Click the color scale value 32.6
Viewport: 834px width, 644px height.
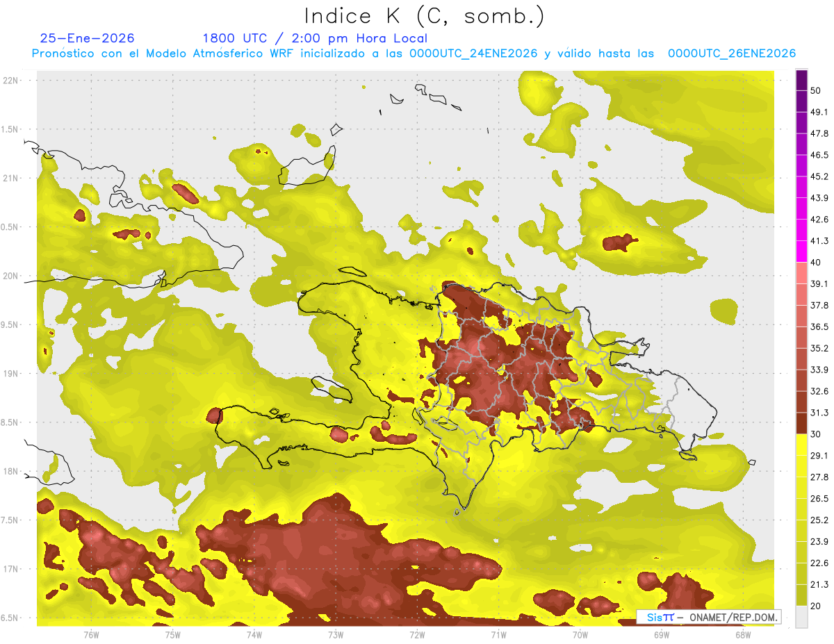pos(819,391)
